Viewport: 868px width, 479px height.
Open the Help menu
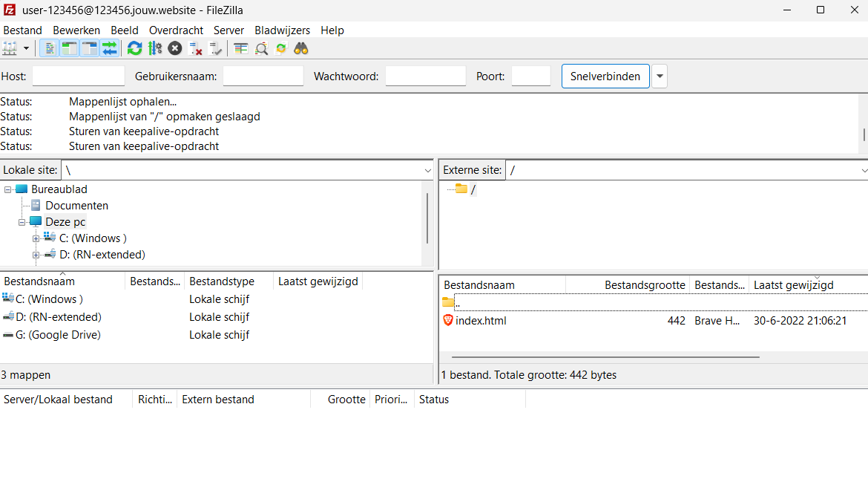(332, 30)
